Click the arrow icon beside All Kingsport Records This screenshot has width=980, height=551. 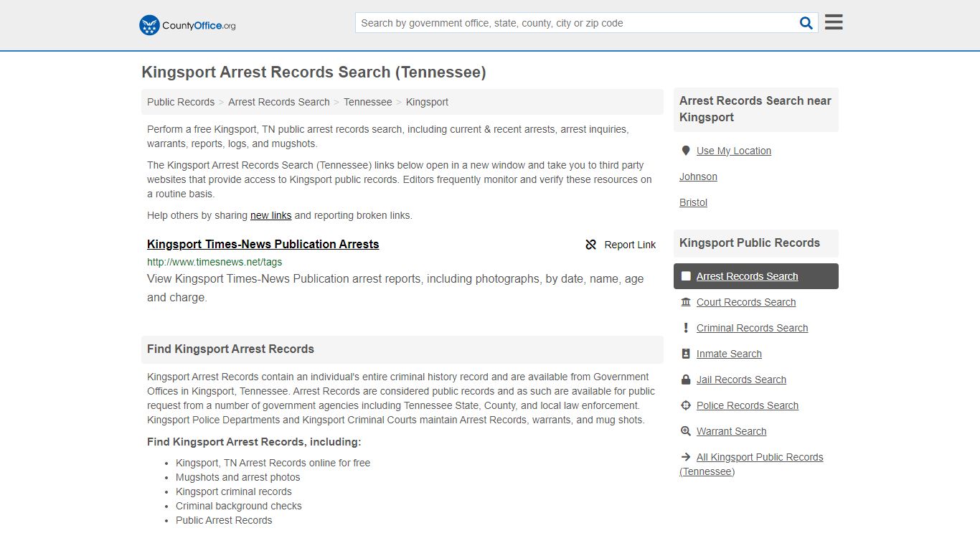(686, 457)
